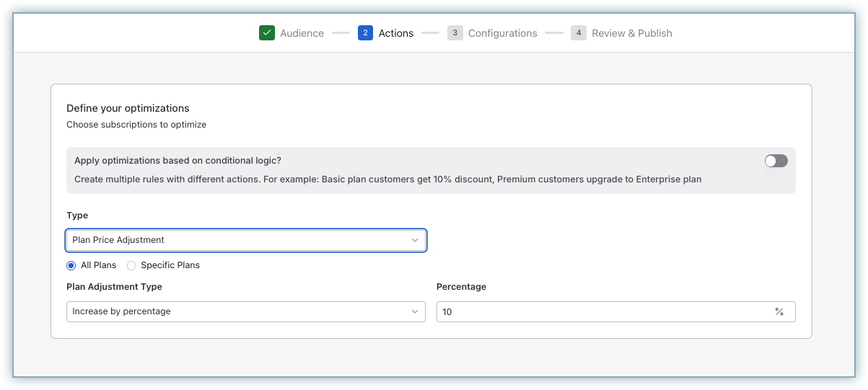This screenshot has height=390, width=868.
Task: Click the Percentage input field with value 10
Action: 616,311
